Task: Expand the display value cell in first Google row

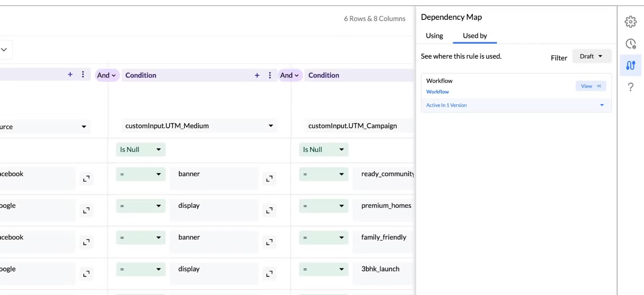Action: tap(269, 210)
